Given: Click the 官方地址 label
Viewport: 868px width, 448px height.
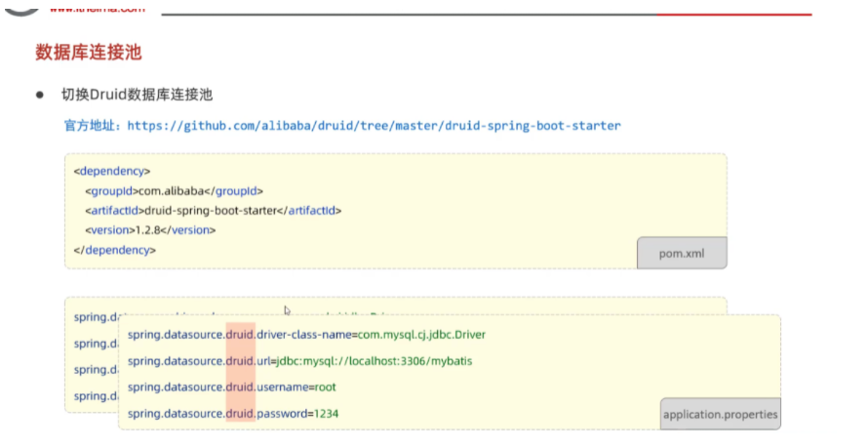Looking at the screenshot, I should pos(93,126).
